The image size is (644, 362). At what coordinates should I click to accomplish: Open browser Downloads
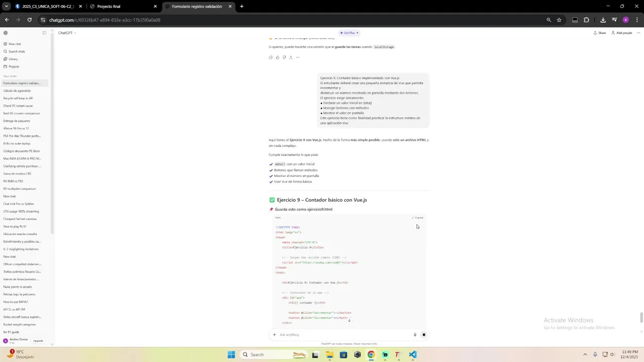(603, 20)
